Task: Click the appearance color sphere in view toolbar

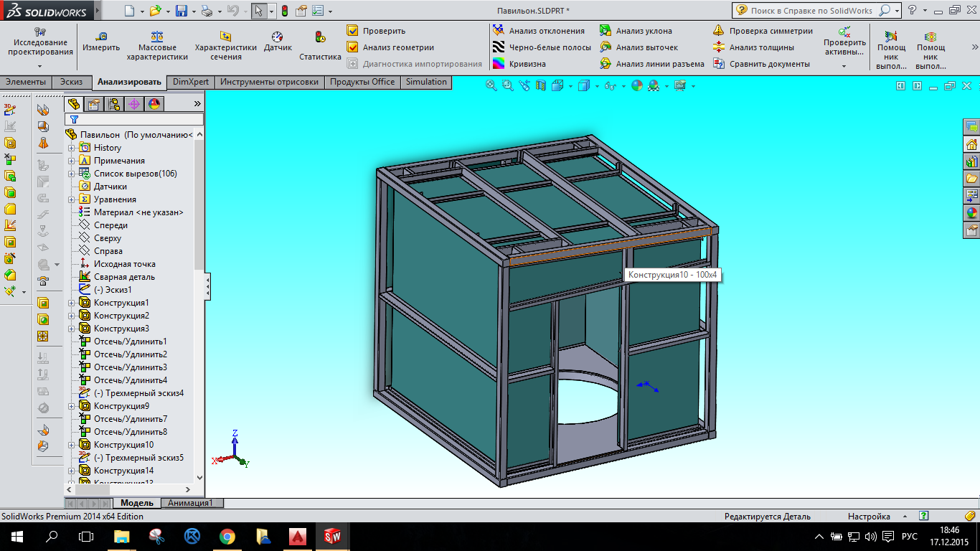Action: point(637,86)
